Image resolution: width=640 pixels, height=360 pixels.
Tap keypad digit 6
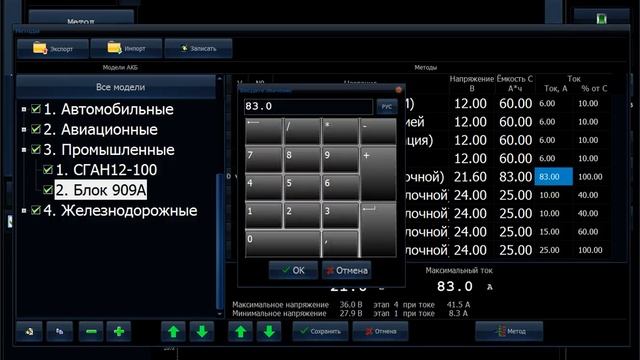point(340,187)
